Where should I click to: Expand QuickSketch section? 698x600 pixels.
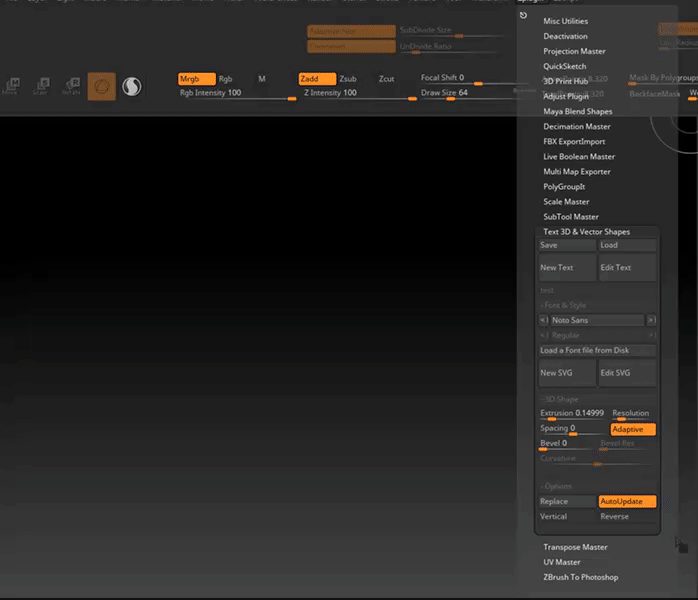[564, 66]
